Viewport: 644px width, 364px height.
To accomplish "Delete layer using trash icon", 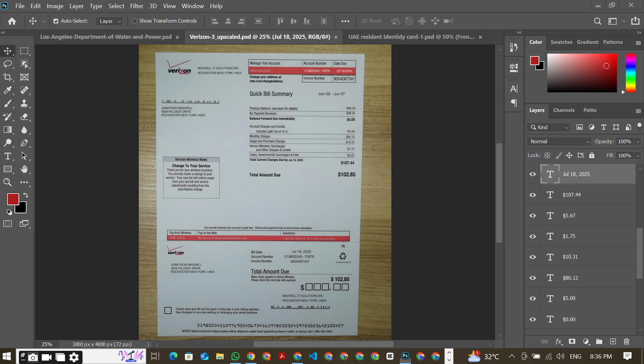I will [626, 341].
